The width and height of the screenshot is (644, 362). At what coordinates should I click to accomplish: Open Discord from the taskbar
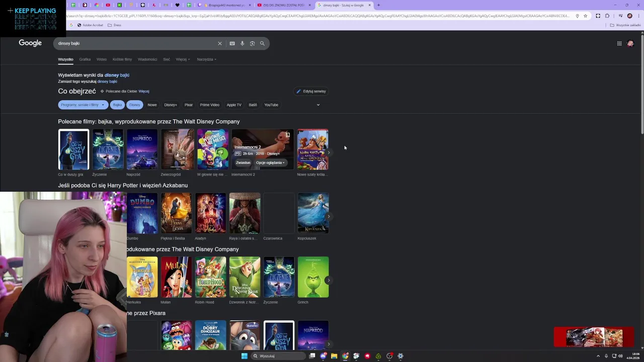323,356
